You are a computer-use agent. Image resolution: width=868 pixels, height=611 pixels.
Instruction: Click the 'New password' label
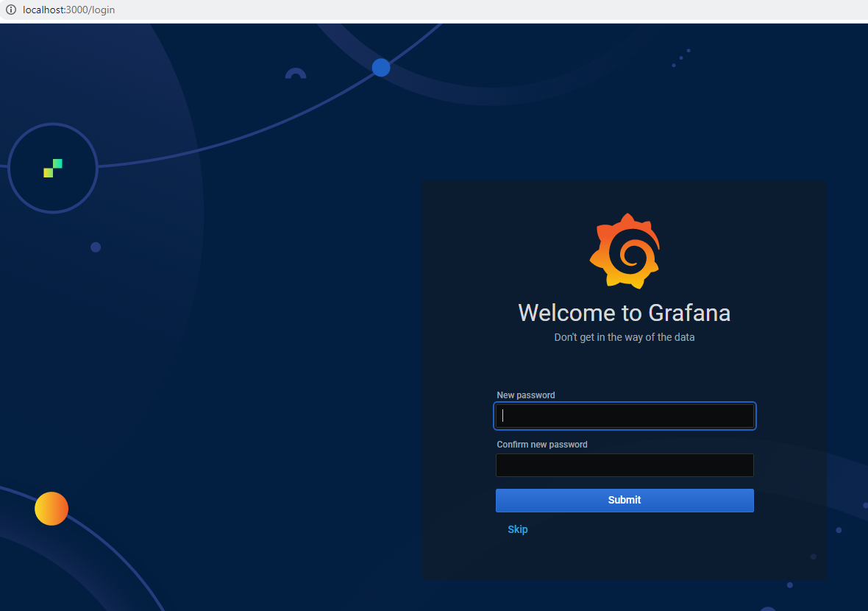point(526,395)
